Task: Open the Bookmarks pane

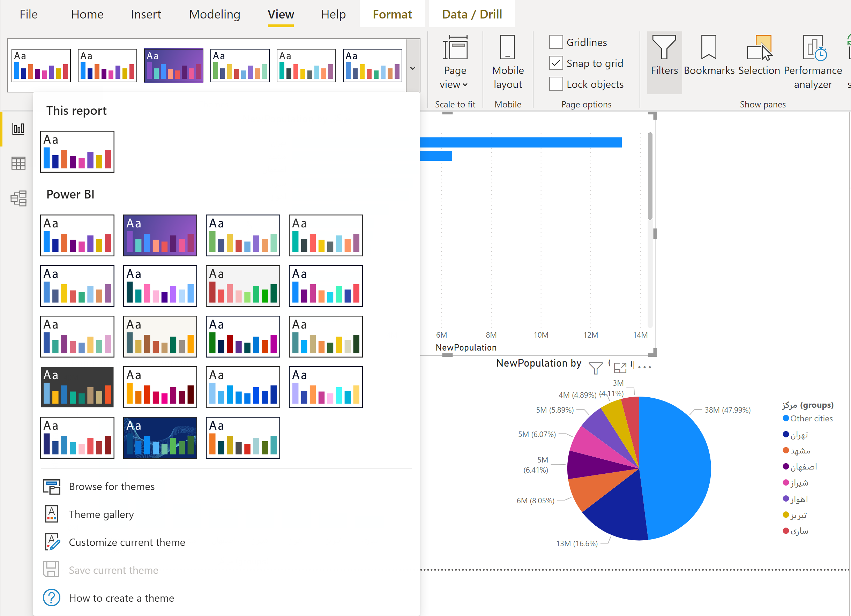Action: click(x=708, y=56)
